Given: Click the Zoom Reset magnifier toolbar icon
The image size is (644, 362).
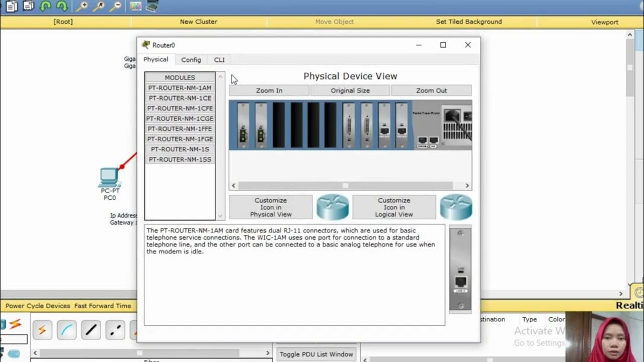Looking at the screenshot, I should (x=99, y=6).
